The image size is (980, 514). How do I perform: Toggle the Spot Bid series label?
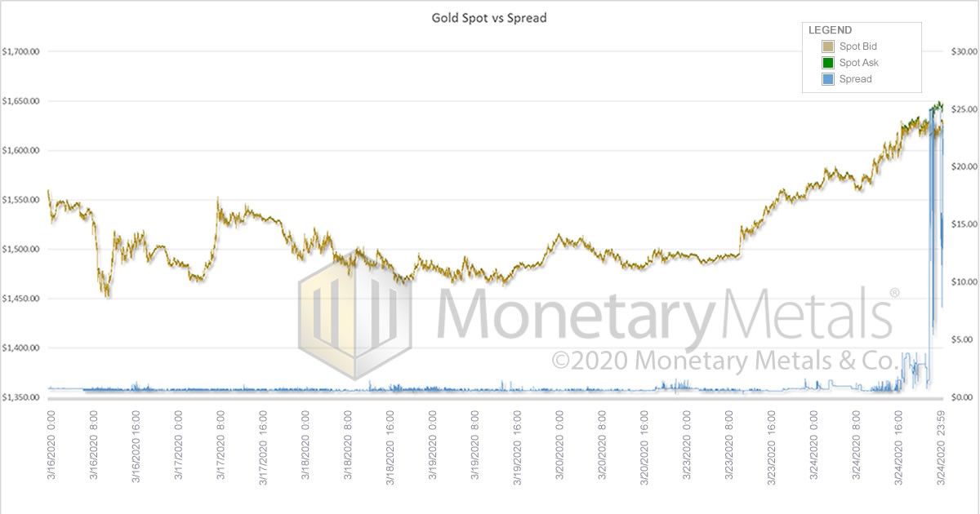[857, 47]
